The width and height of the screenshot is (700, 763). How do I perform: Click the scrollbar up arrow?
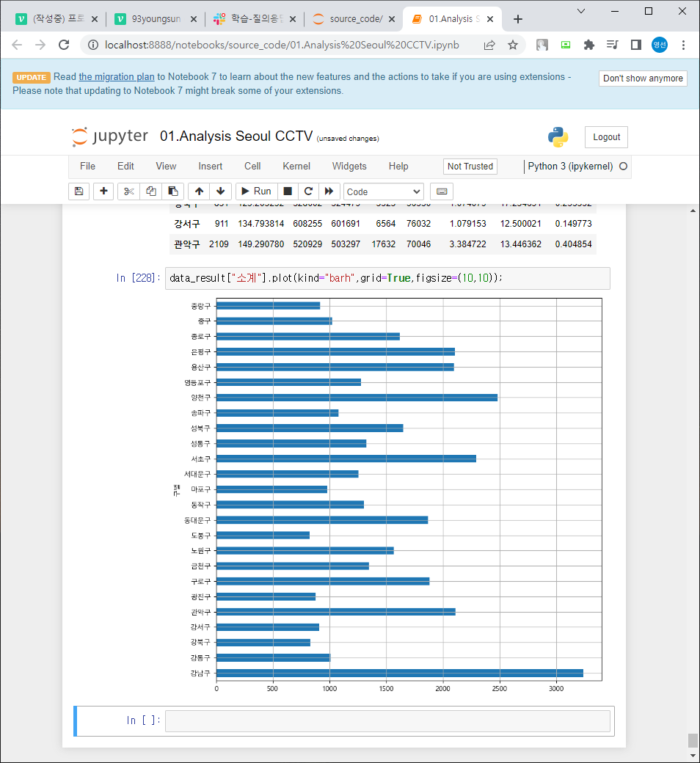point(693,211)
